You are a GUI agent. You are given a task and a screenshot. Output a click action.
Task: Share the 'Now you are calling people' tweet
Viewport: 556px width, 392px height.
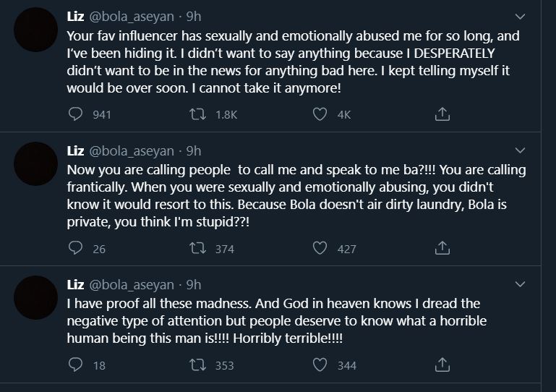pos(442,248)
